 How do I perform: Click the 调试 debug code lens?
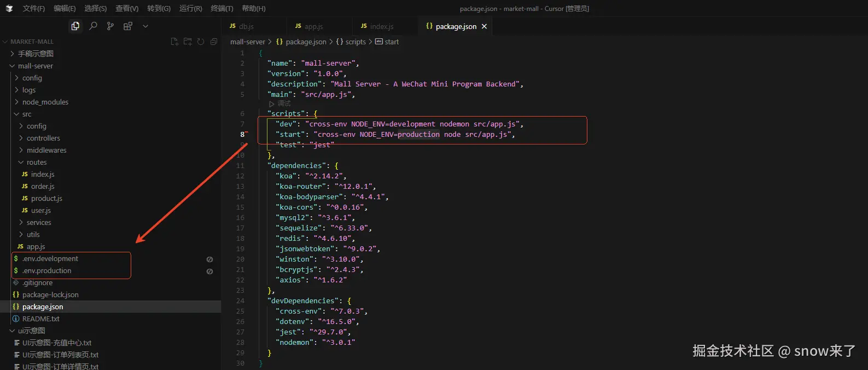click(279, 103)
